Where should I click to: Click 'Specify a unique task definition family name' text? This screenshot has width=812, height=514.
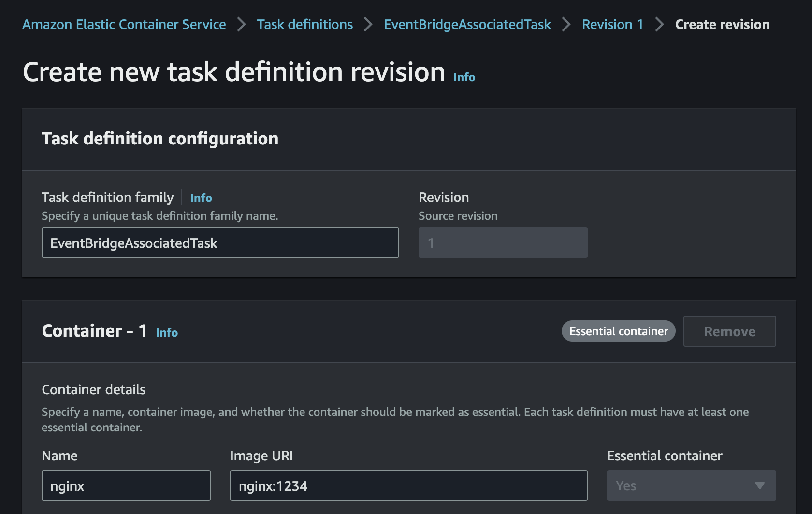point(160,216)
